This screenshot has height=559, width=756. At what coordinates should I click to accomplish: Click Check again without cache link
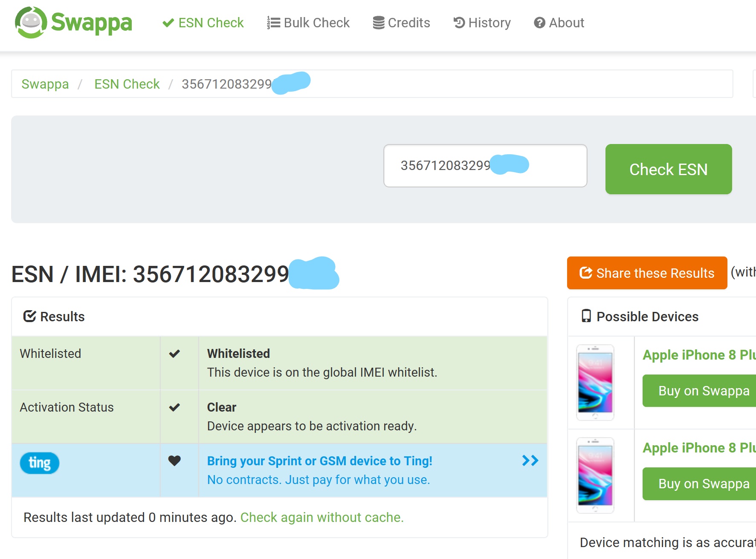(322, 517)
